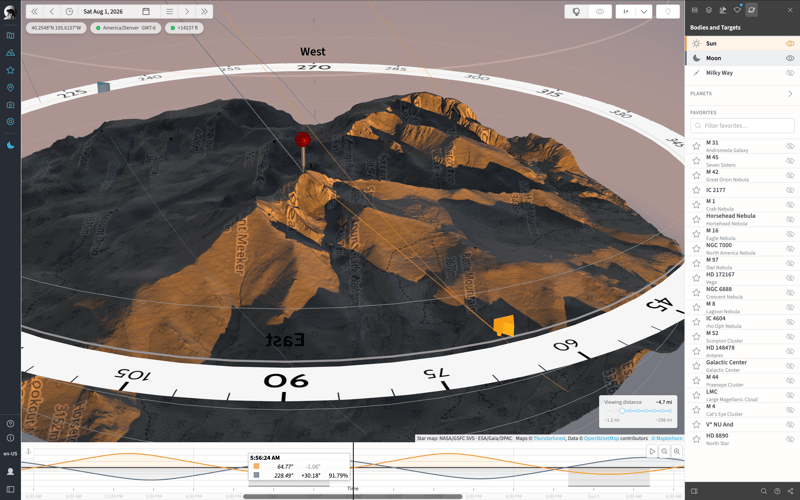The width and height of the screenshot is (800, 500).
Task: Click the location heart pin sidebar icon
Action: point(10,88)
